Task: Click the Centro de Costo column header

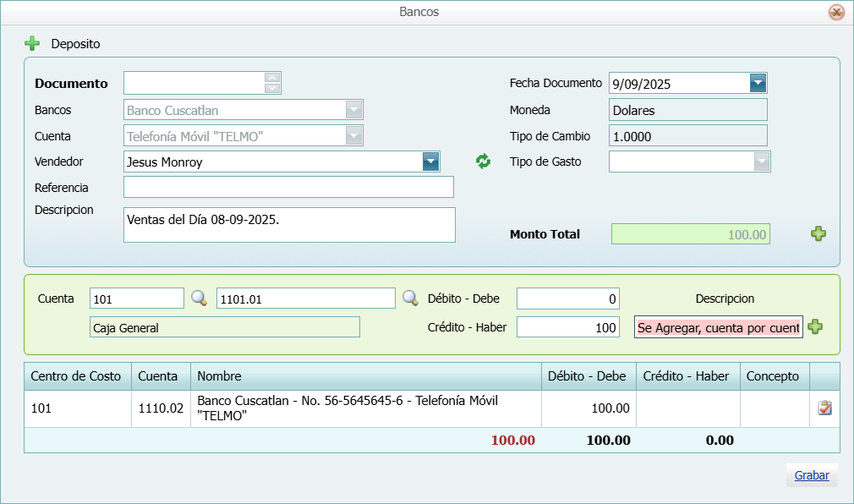Action: pos(76,376)
